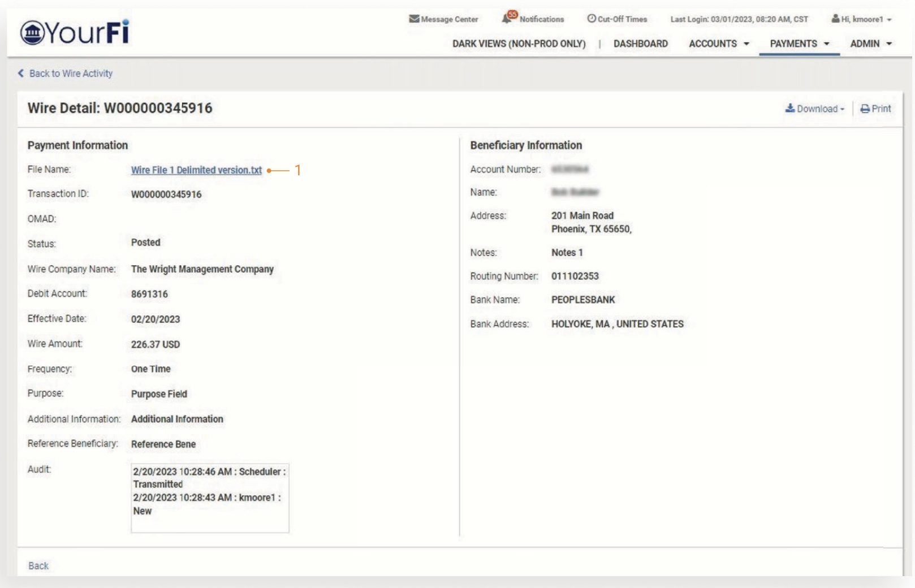
Task: Return via Back to Wire Activity text
Action: (71, 73)
